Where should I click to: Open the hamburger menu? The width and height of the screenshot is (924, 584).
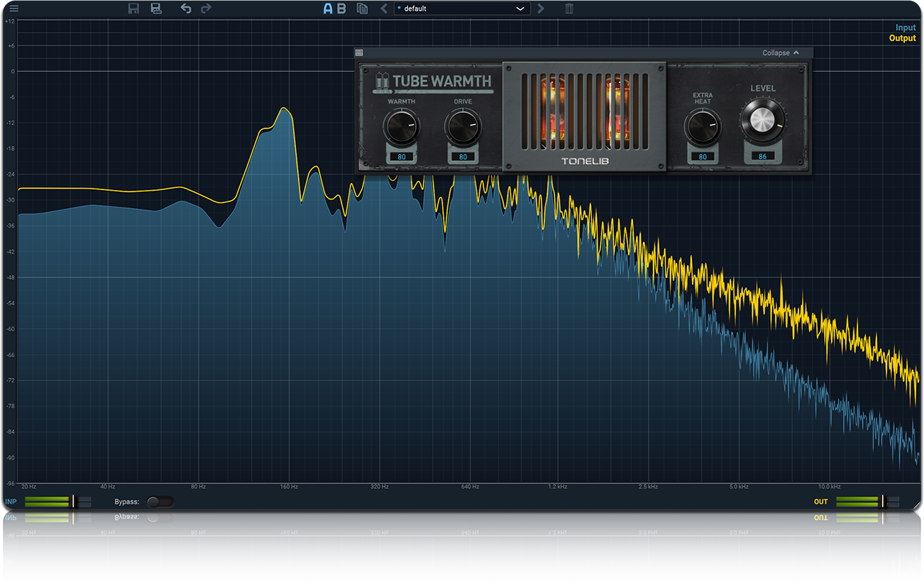14,9
